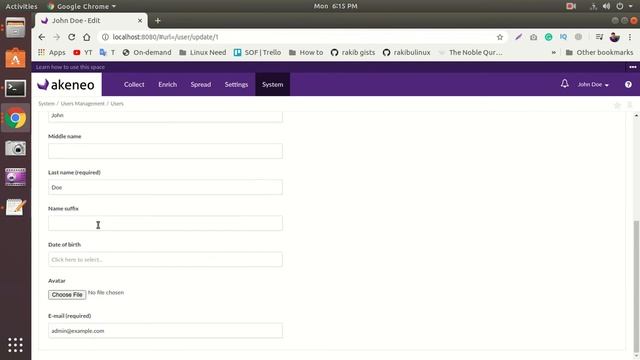
Task: Open the three-dots menu in the top banner
Action: pos(633,67)
